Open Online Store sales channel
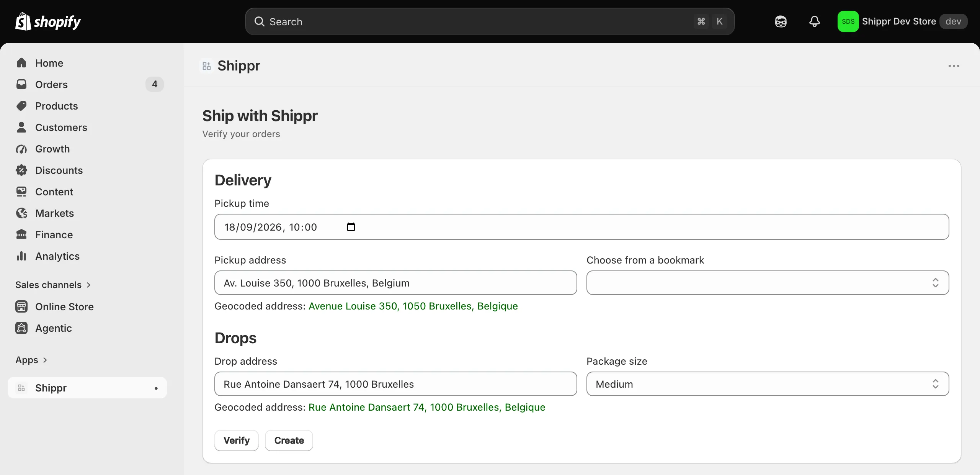 [x=87, y=306]
